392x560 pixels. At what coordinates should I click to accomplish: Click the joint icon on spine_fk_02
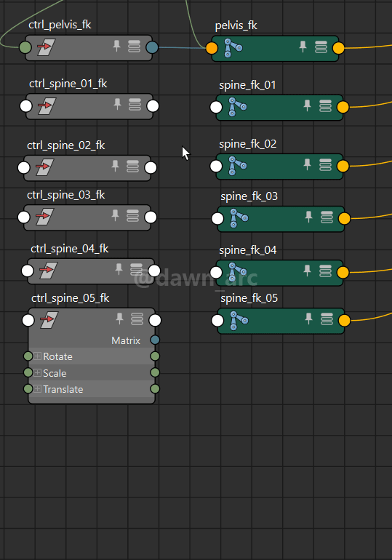click(x=237, y=166)
